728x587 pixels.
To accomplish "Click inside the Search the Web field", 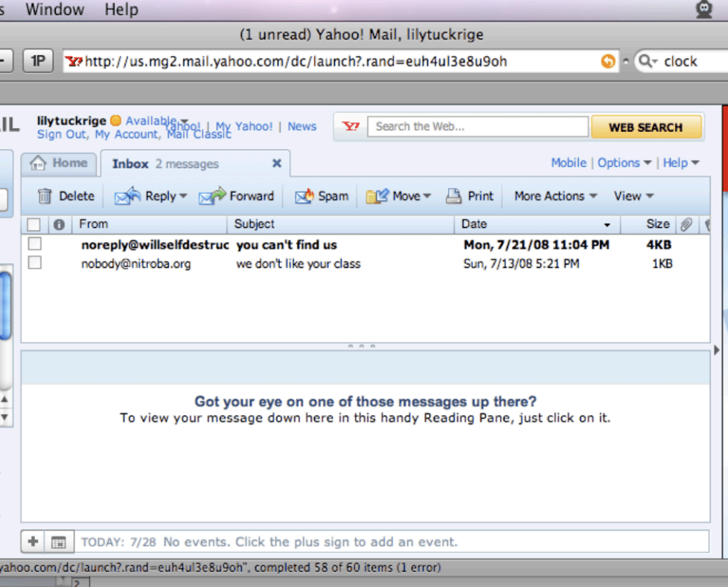I will [478, 127].
